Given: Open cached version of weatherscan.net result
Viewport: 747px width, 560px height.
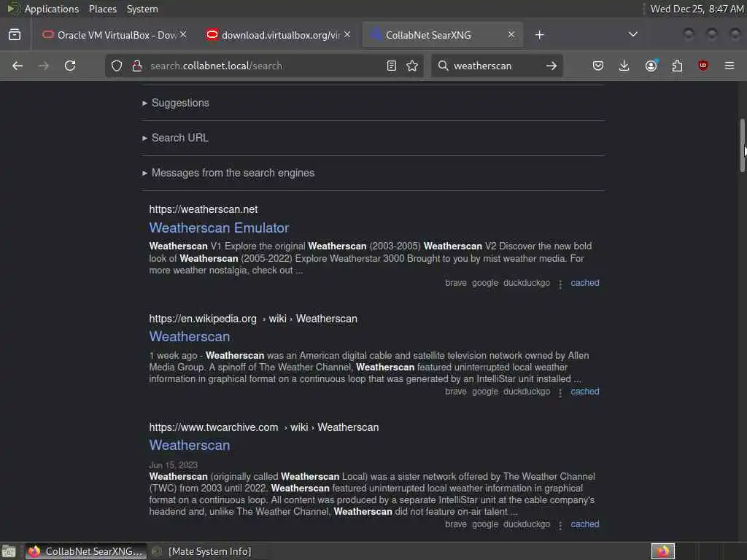Looking at the screenshot, I should 584,283.
